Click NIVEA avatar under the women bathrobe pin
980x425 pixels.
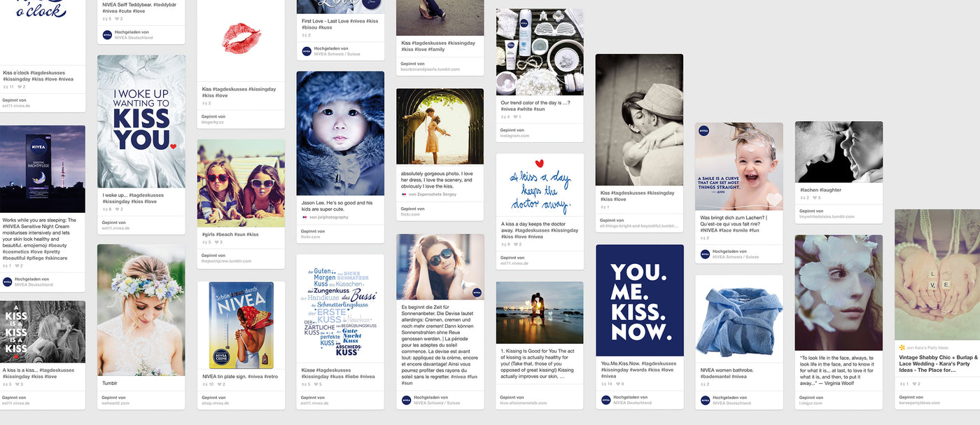point(706,400)
